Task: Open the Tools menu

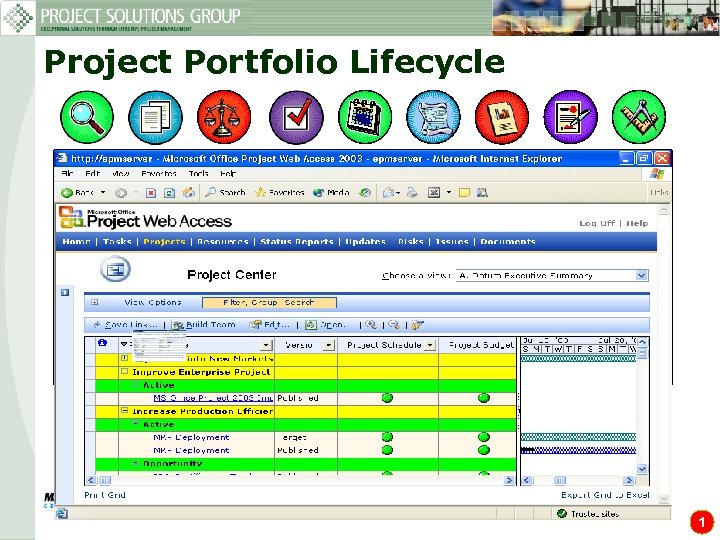Action: (x=198, y=174)
